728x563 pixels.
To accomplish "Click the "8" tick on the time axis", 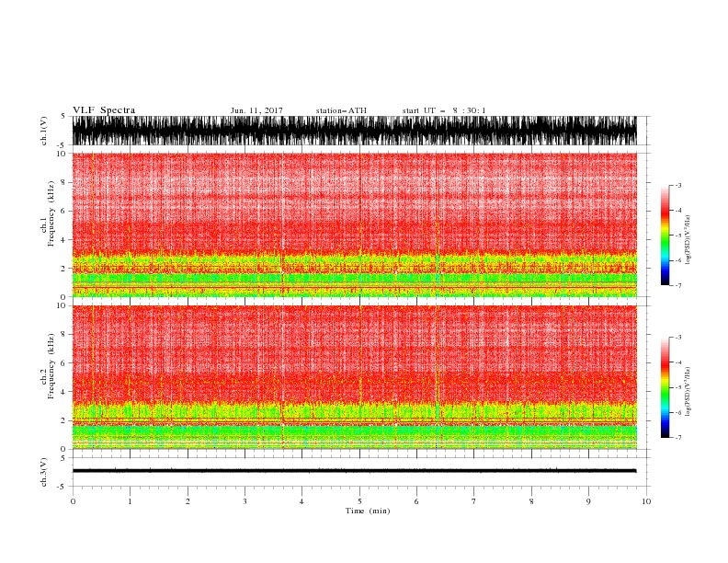I will (531, 501).
